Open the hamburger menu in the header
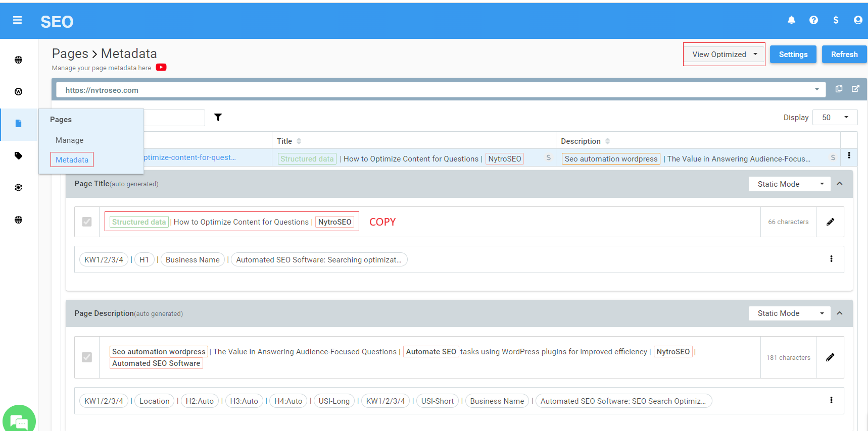Image resolution: width=868 pixels, height=431 pixels. pos(17,20)
